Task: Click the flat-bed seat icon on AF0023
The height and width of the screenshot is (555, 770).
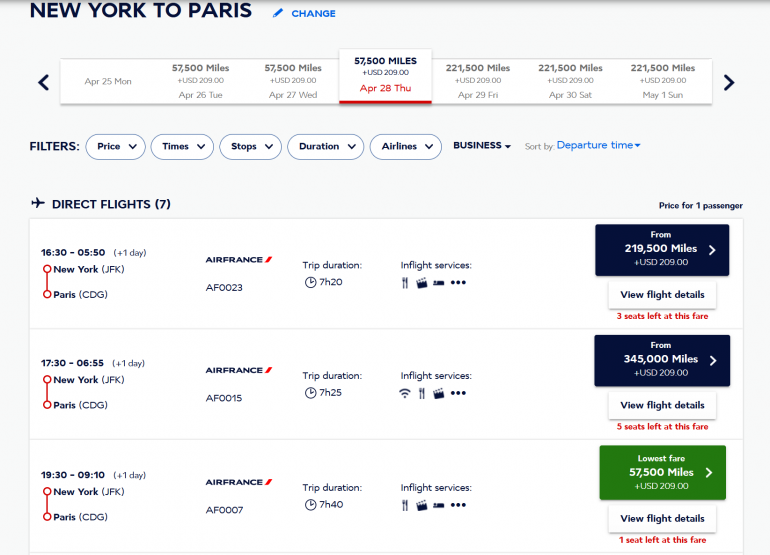Action: click(x=438, y=282)
